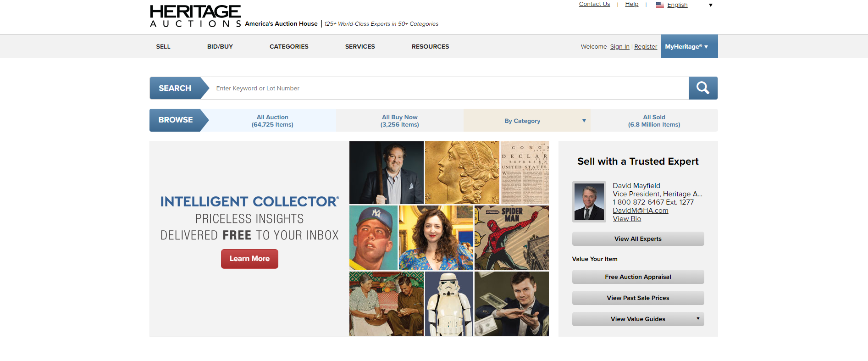Click the painting of elderly couple image

[387, 304]
